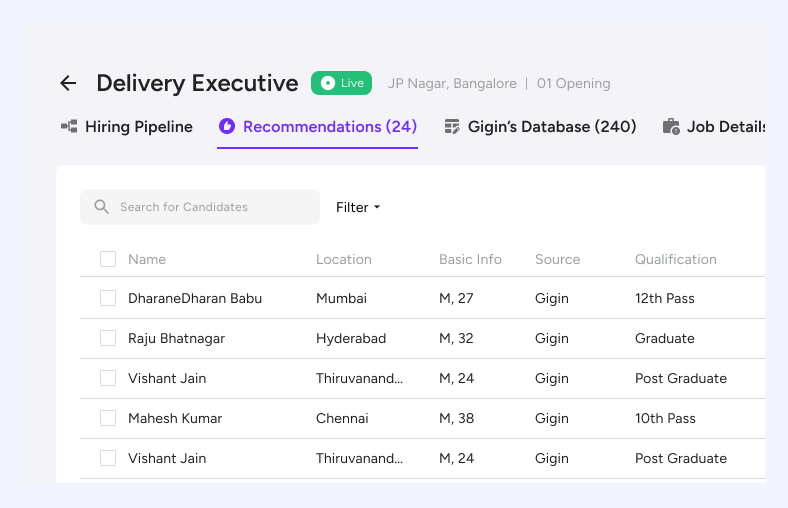The image size is (788, 508).
Task: Open candidate DharaneDharan Babu's name
Action: tap(195, 298)
